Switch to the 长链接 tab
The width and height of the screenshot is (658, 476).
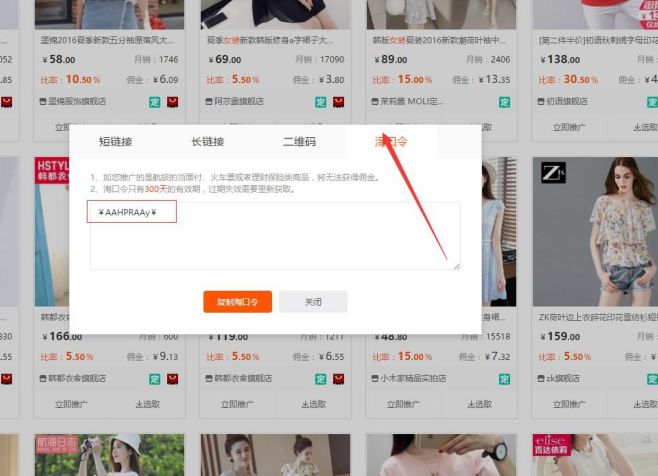coord(208,141)
